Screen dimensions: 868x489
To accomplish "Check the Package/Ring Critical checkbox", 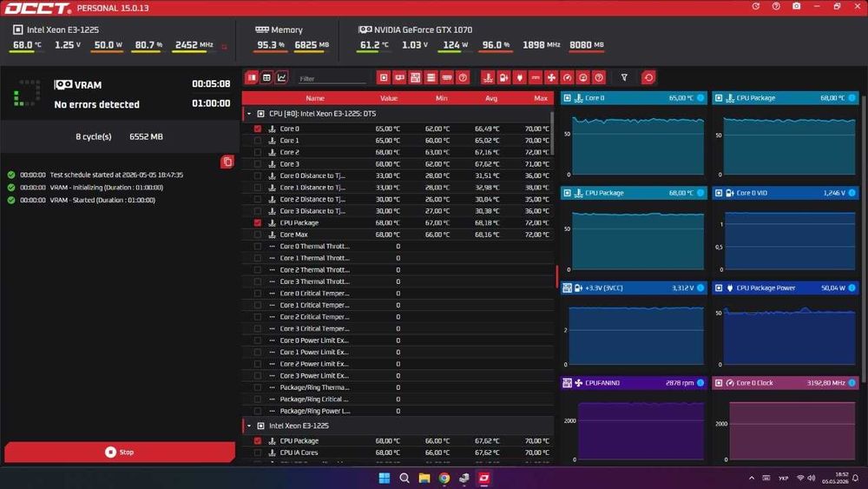I will click(x=258, y=400).
